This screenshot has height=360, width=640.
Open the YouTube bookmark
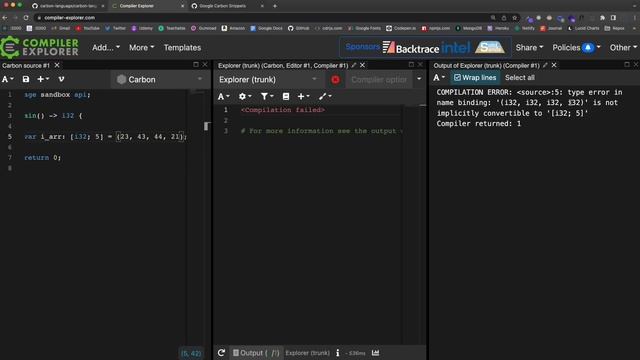pos(88,28)
